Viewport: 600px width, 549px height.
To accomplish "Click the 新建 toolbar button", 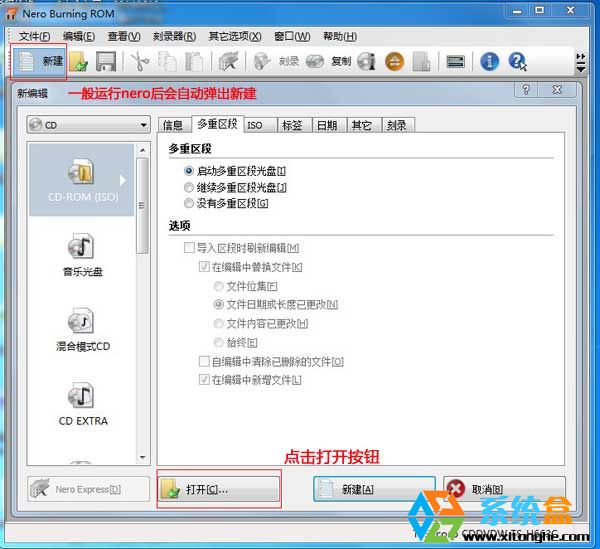I will [38, 61].
